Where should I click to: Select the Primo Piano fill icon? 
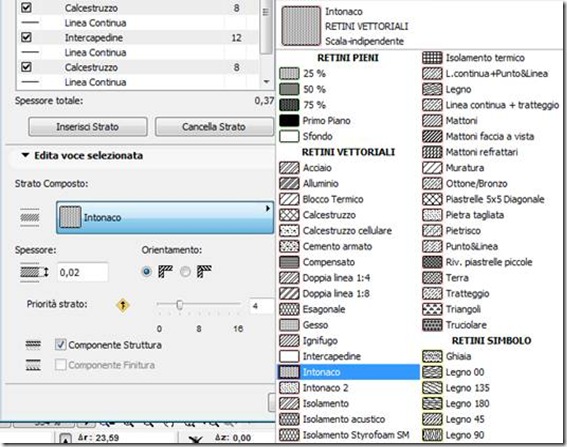click(x=289, y=120)
